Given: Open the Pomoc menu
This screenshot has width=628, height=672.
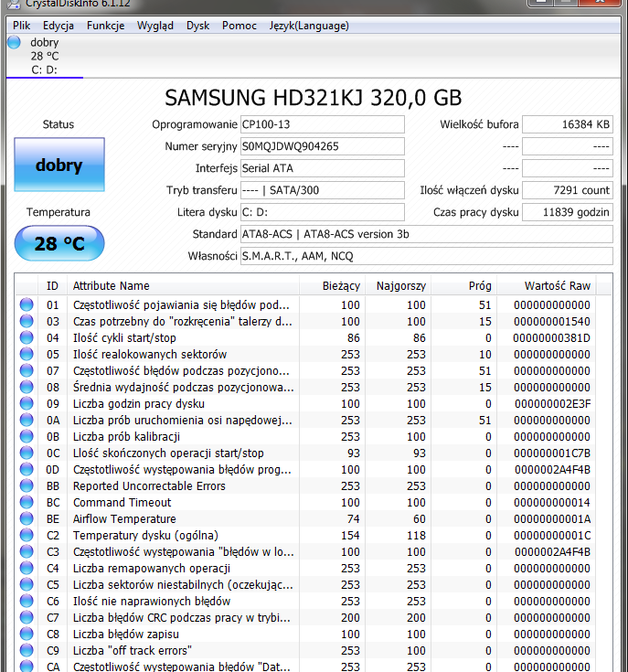Looking at the screenshot, I should coord(239,26).
